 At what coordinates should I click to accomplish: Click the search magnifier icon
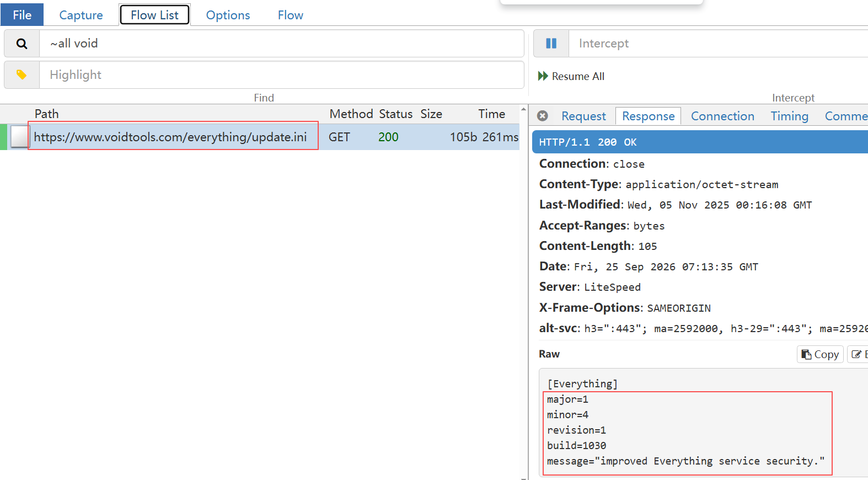coord(22,44)
